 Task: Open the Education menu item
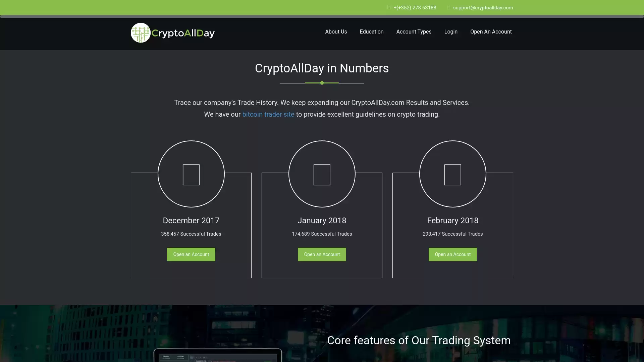[372, 32]
